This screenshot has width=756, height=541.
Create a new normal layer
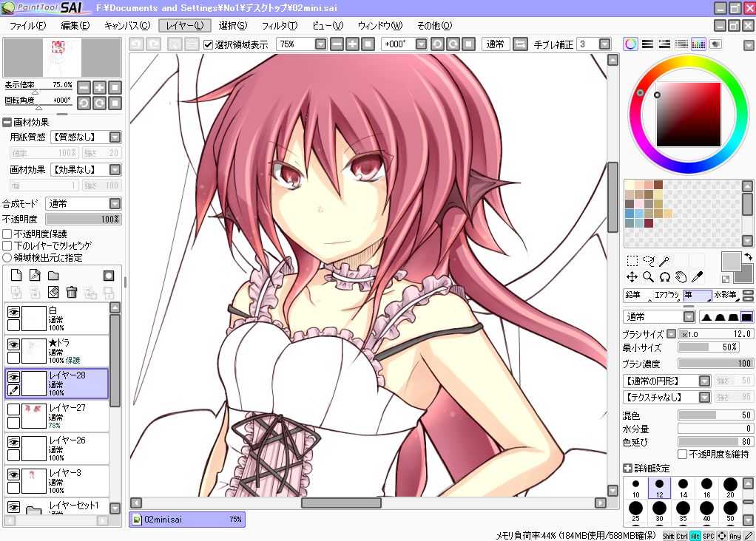coord(16,276)
